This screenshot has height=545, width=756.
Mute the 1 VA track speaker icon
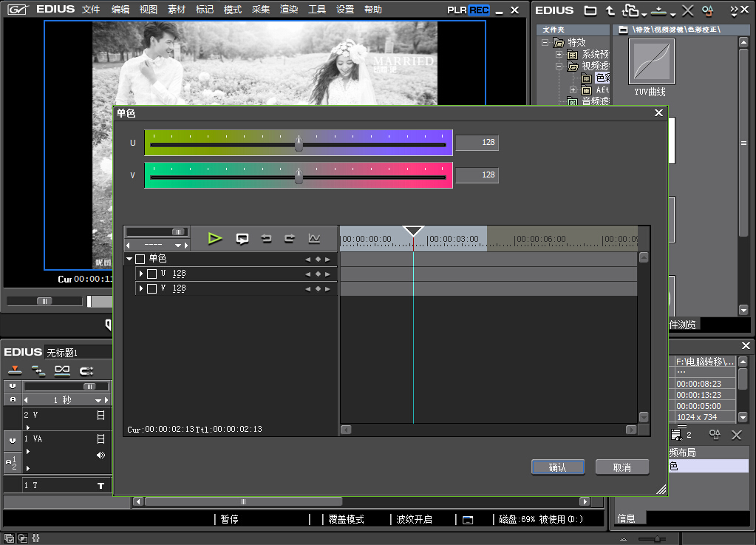pos(101,455)
